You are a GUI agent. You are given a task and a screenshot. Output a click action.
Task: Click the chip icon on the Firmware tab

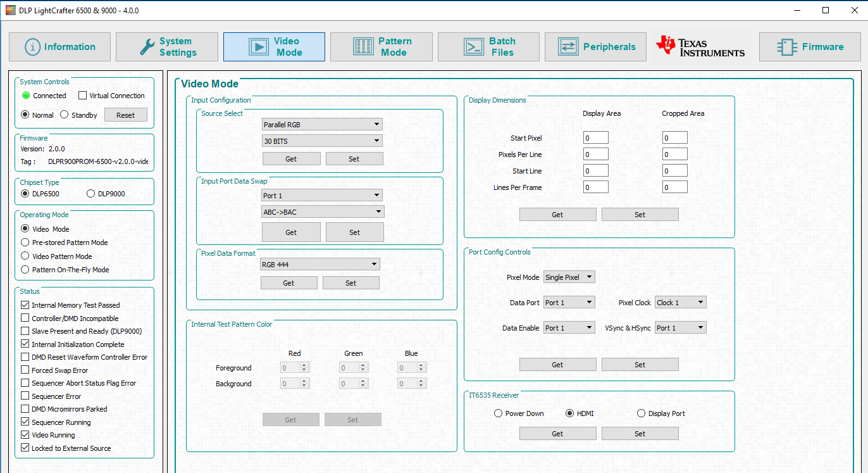787,47
